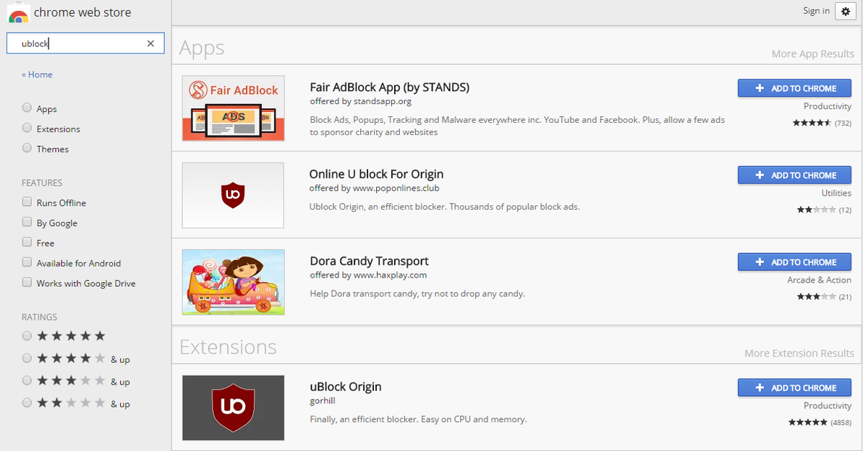
Task: Click the Apps section heading
Action: coord(202,48)
